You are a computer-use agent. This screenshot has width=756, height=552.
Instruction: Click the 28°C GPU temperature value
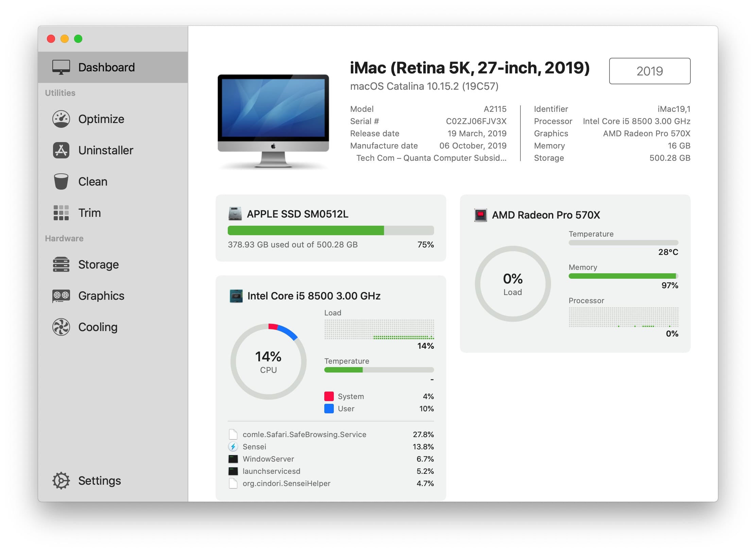[x=668, y=252]
